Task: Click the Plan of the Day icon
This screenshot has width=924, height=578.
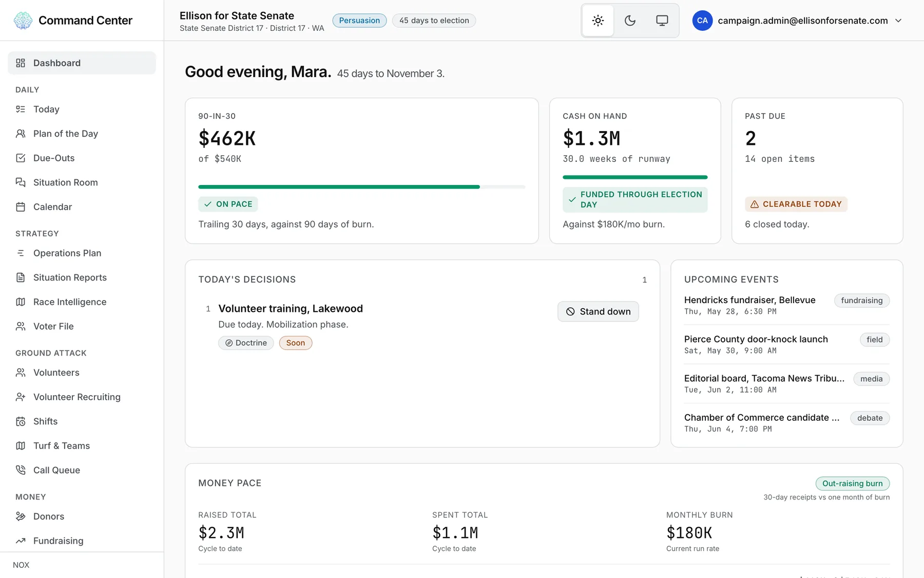Action: [x=21, y=134]
